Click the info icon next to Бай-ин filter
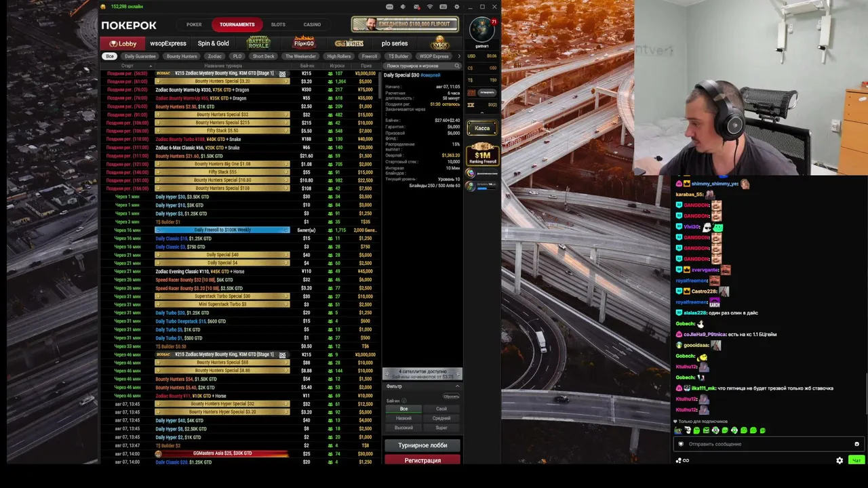 coord(404,401)
